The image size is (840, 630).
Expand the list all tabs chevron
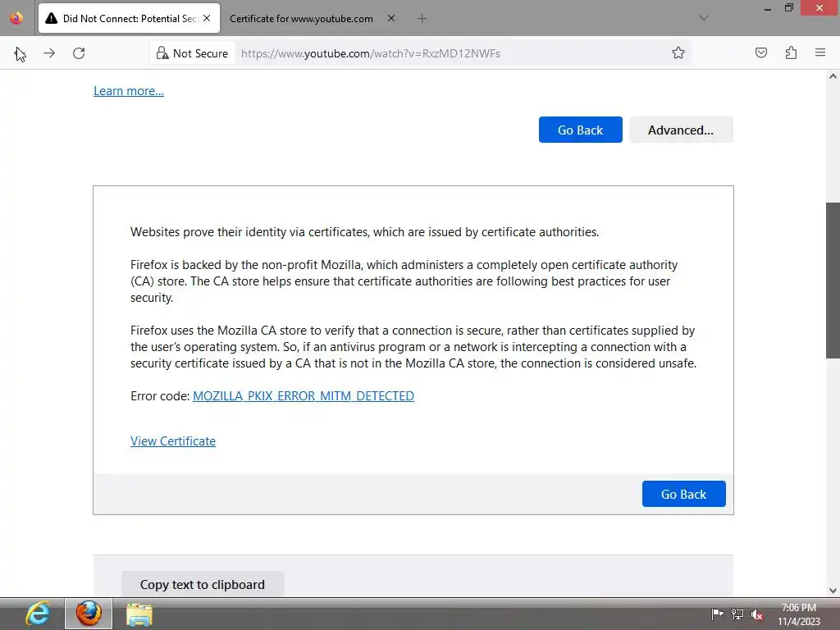click(x=703, y=18)
